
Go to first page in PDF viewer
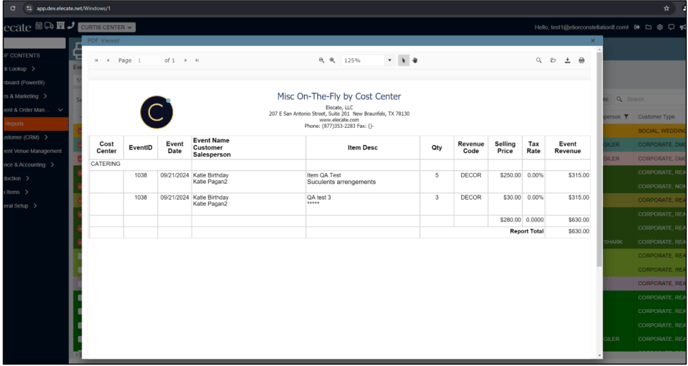tap(97, 61)
